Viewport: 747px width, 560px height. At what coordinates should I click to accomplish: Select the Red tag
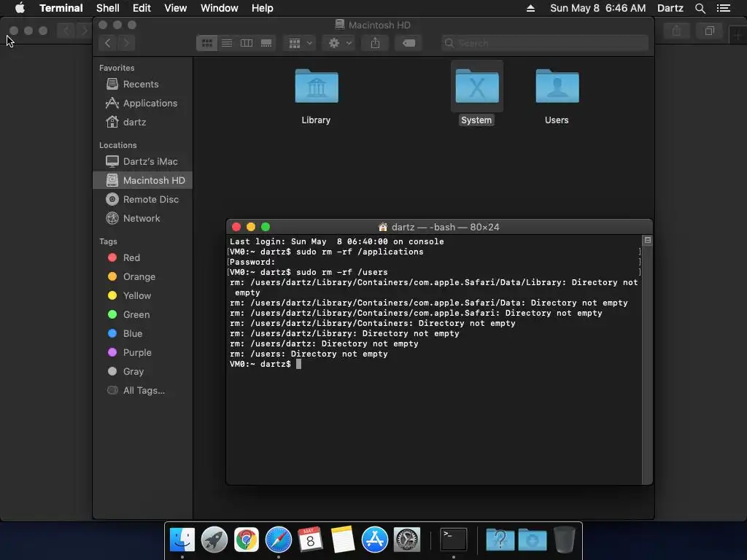pyautogui.click(x=142, y=257)
